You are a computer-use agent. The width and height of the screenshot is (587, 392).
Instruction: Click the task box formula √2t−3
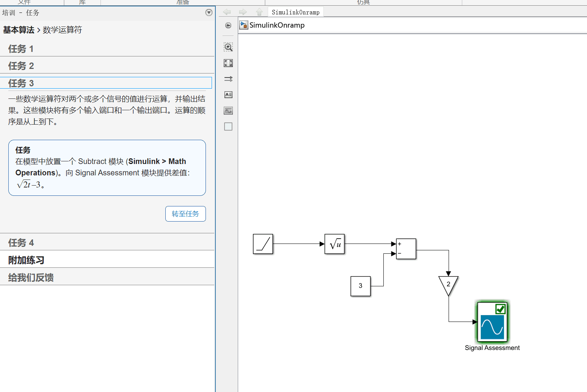click(29, 184)
